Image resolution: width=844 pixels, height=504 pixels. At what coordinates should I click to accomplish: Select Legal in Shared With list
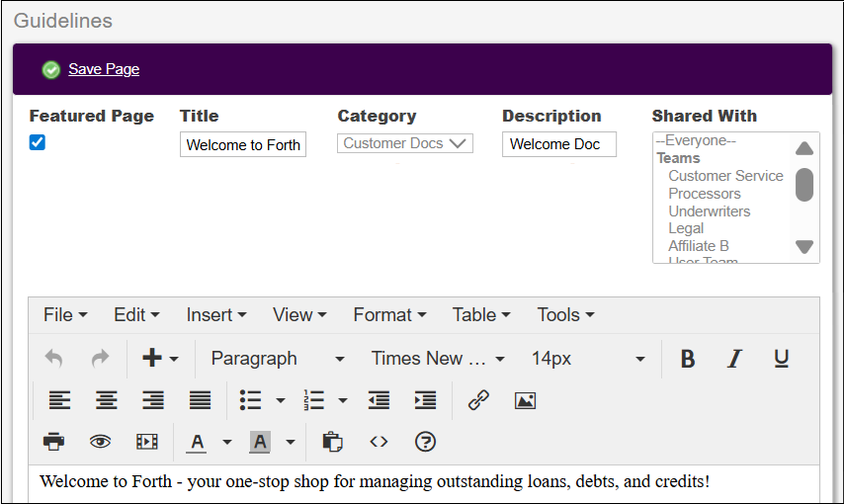pyautogui.click(x=686, y=229)
